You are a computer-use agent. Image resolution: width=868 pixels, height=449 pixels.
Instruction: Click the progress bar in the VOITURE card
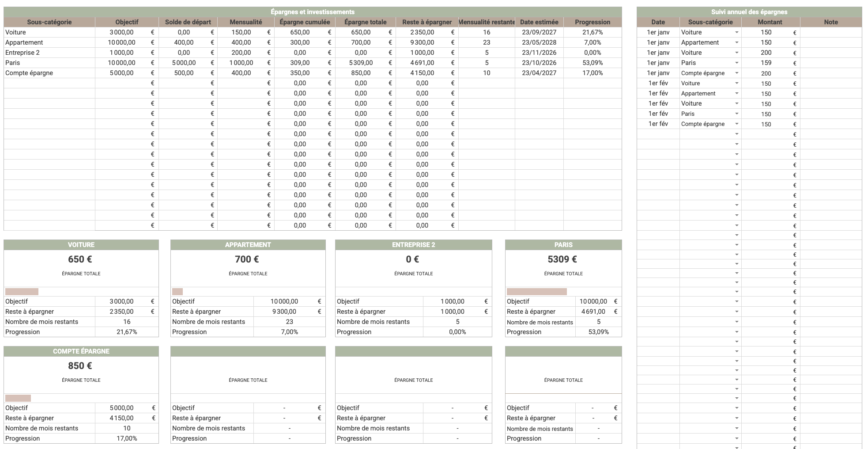coord(22,292)
